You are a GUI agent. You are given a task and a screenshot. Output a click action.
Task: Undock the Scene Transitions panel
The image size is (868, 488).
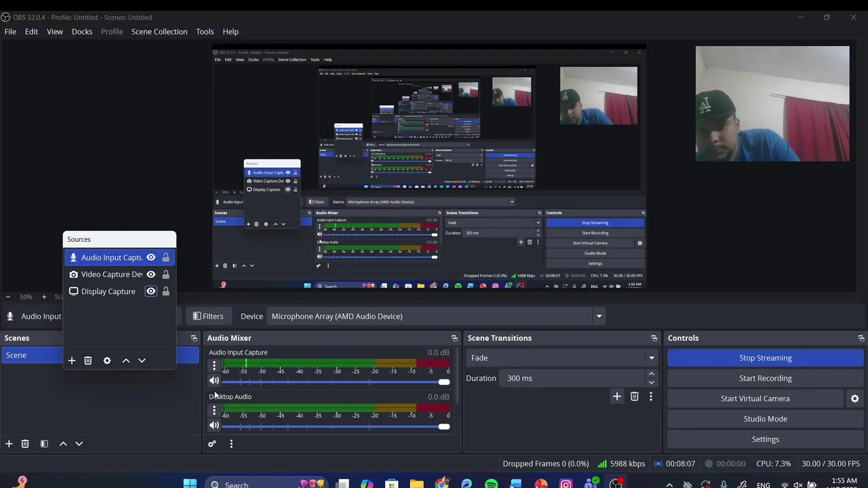click(654, 338)
